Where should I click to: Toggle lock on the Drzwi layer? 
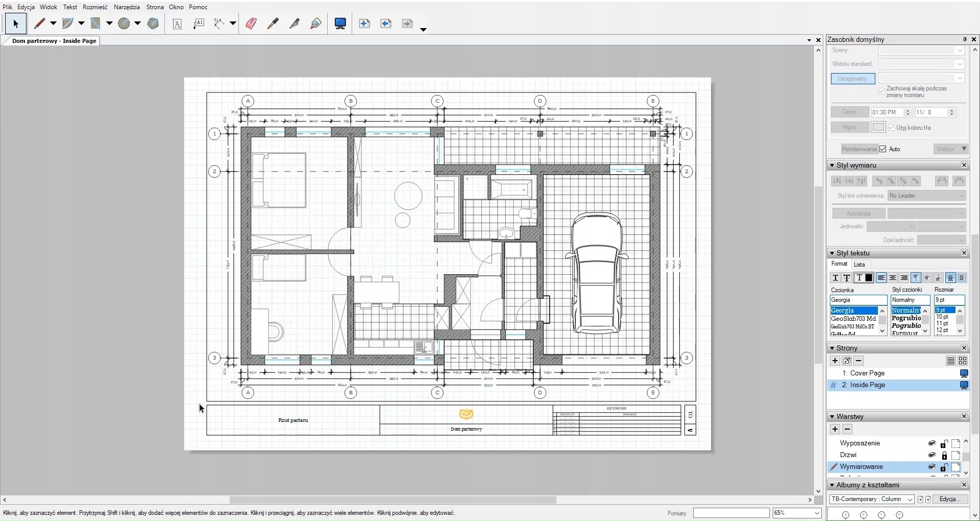(944, 455)
